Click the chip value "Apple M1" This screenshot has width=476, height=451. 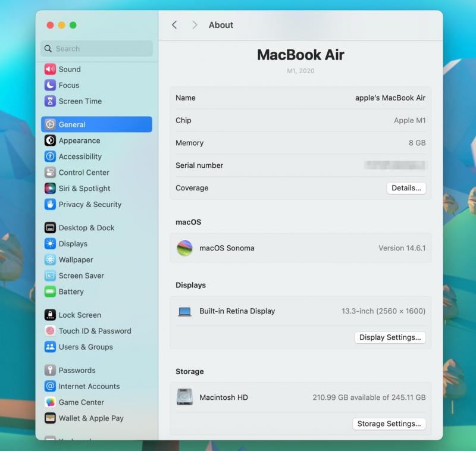coord(409,120)
